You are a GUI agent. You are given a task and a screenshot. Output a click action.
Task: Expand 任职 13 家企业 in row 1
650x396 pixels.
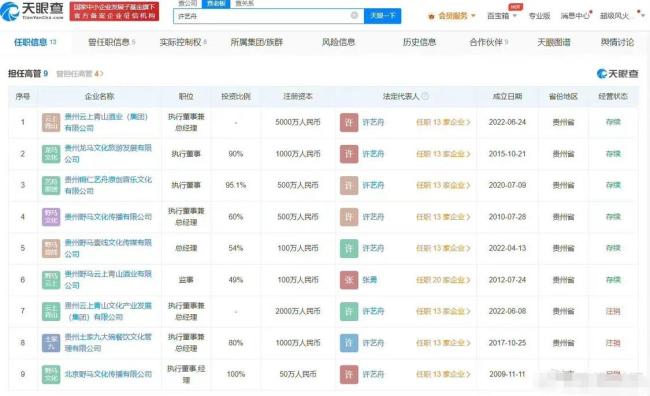[x=443, y=122]
